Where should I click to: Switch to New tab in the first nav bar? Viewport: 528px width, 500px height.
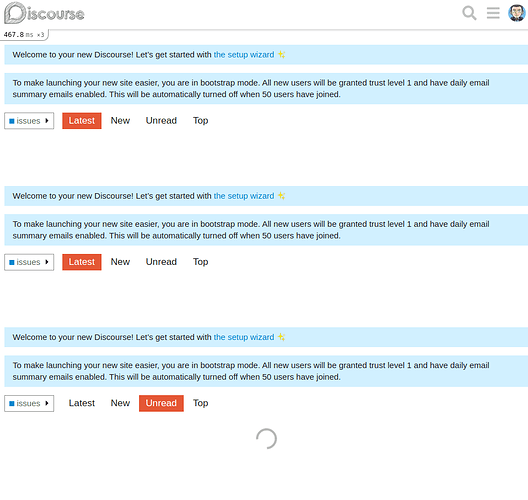(120, 121)
